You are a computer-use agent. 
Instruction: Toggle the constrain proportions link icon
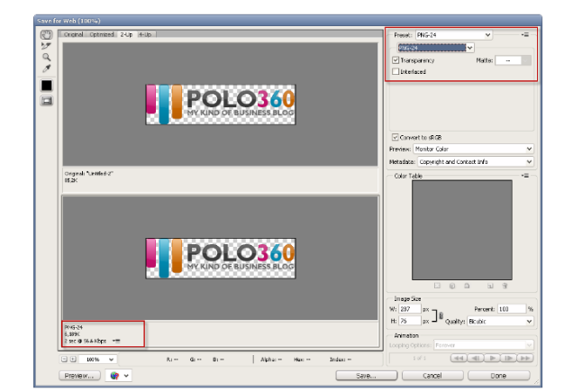point(441,315)
